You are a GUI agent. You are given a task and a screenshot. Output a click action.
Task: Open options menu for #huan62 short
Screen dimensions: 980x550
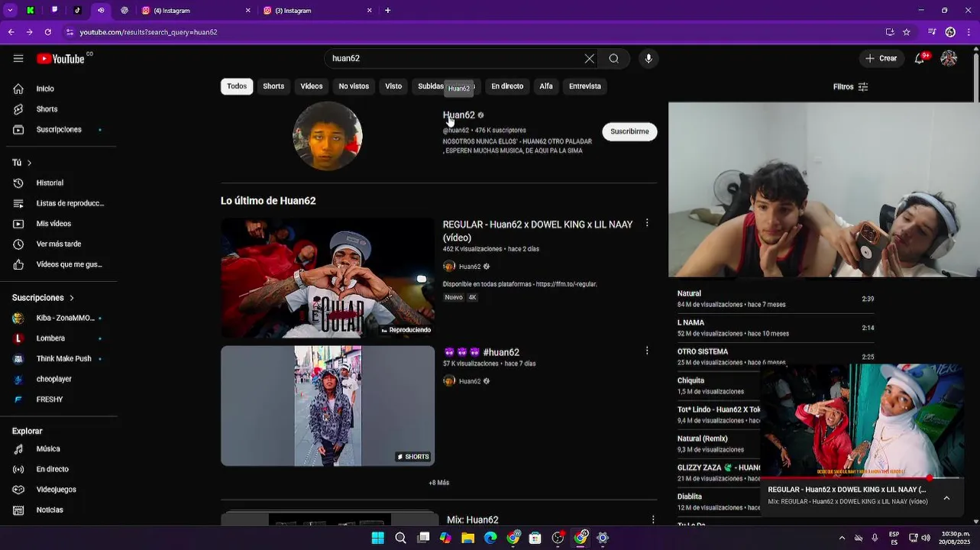click(647, 351)
